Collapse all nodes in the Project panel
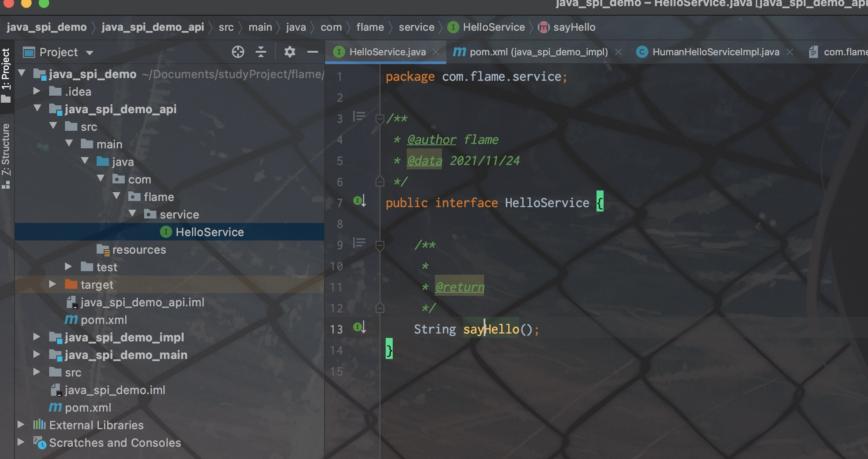Image resolution: width=868 pixels, height=459 pixels. click(x=261, y=52)
